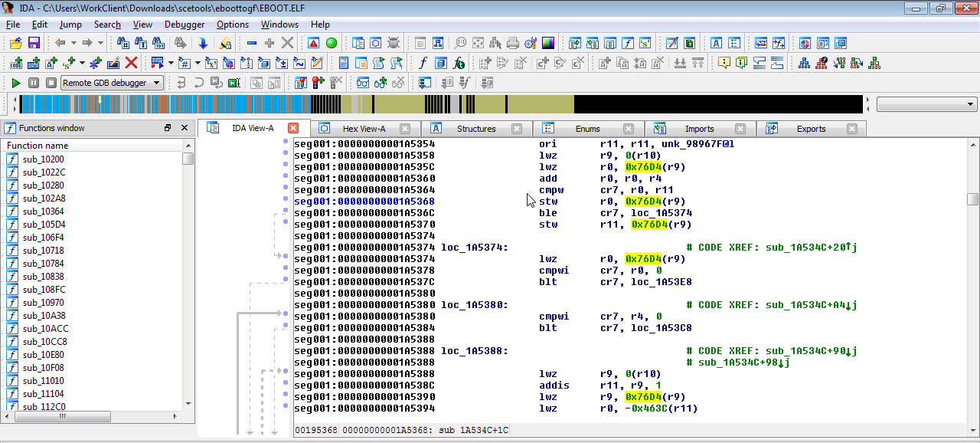Image resolution: width=980 pixels, height=443 pixels.
Task: Expand the forward-navigation history arrow
Action: pos(100,43)
